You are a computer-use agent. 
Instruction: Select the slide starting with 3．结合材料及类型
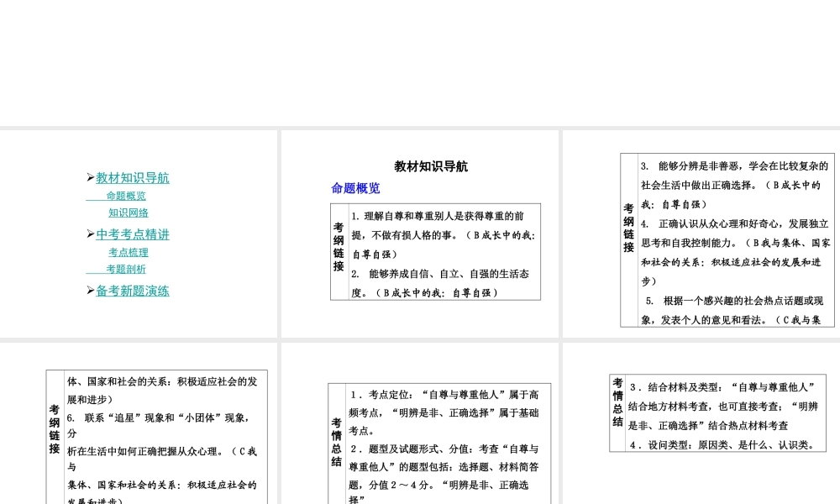(x=701, y=423)
